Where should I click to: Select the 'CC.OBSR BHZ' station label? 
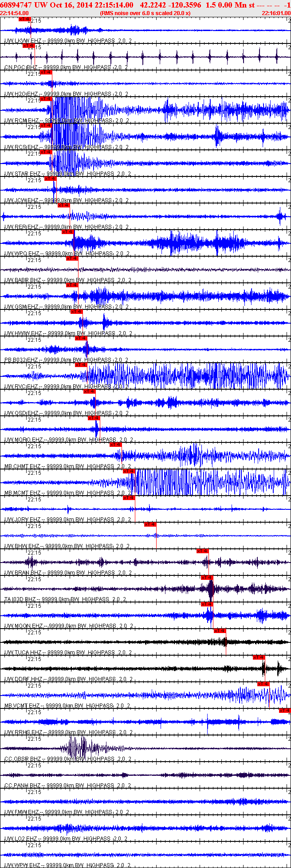point(23,759)
